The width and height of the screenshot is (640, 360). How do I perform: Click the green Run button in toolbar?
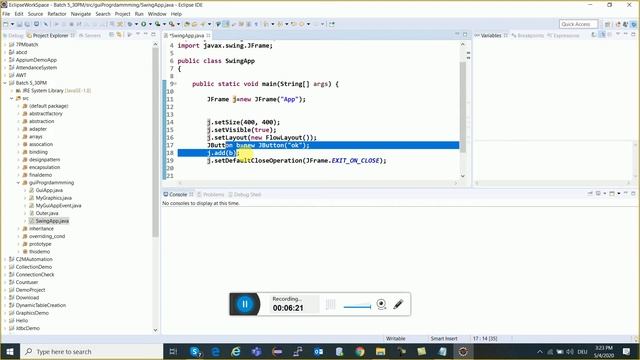click(x=144, y=24)
